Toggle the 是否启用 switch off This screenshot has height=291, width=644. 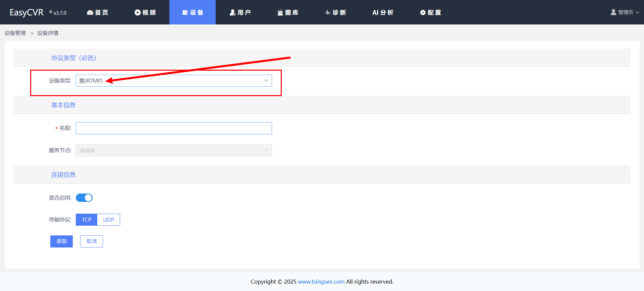pyautogui.click(x=84, y=198)
